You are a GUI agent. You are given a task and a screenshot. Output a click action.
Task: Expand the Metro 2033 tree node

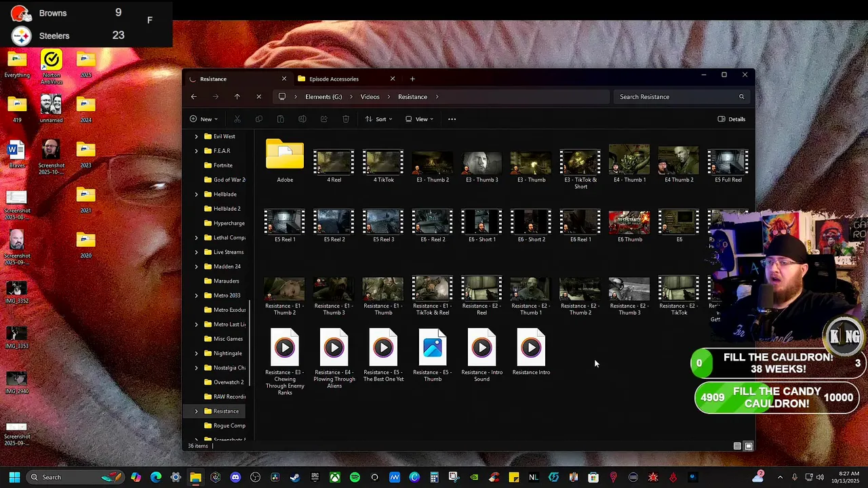[x=197, y=296]
